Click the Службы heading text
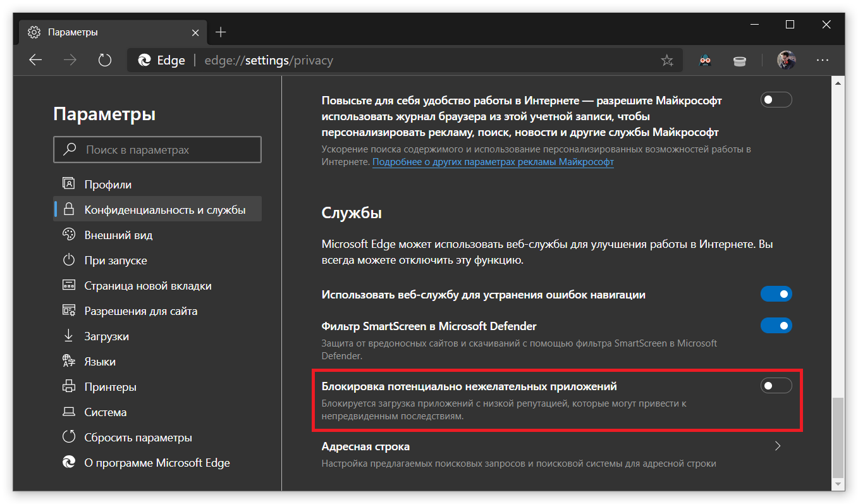The height and width of the screenshot is (504, 858). pos(352,212)
